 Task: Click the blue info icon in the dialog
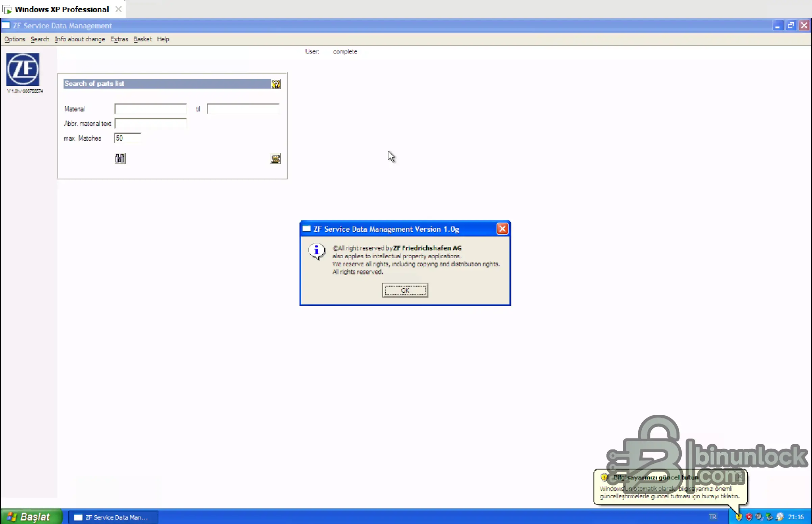click(x=316, y=252)
